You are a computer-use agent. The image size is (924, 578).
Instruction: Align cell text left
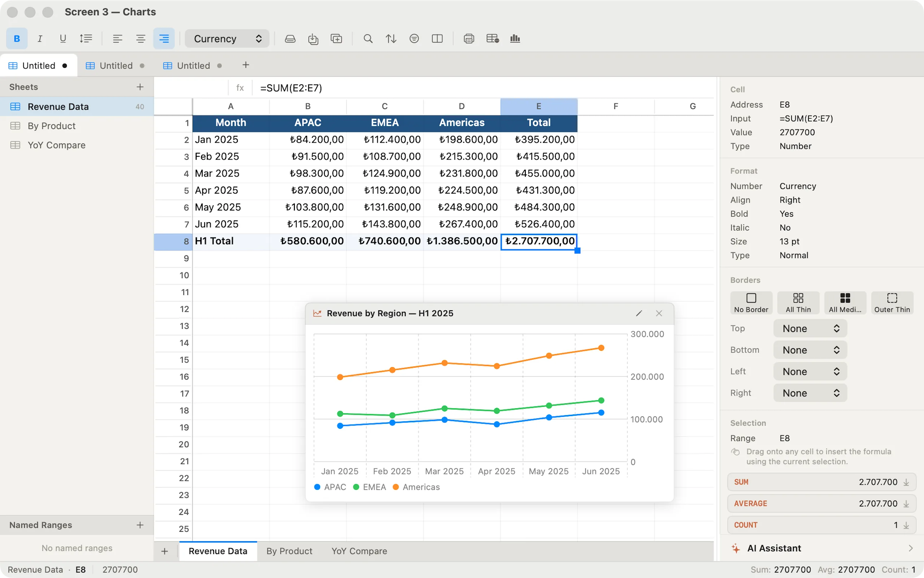[x=118, y=39]
